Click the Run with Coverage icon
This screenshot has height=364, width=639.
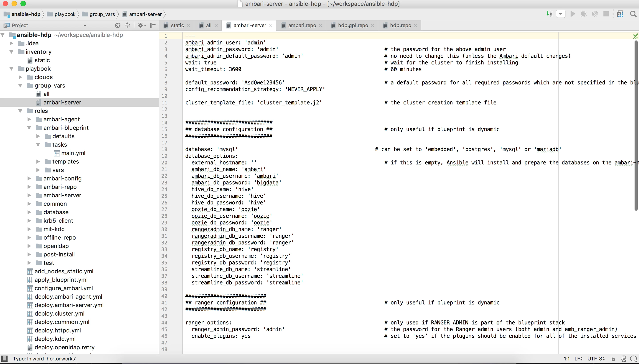pyautogui.click(x=595, y=14)
